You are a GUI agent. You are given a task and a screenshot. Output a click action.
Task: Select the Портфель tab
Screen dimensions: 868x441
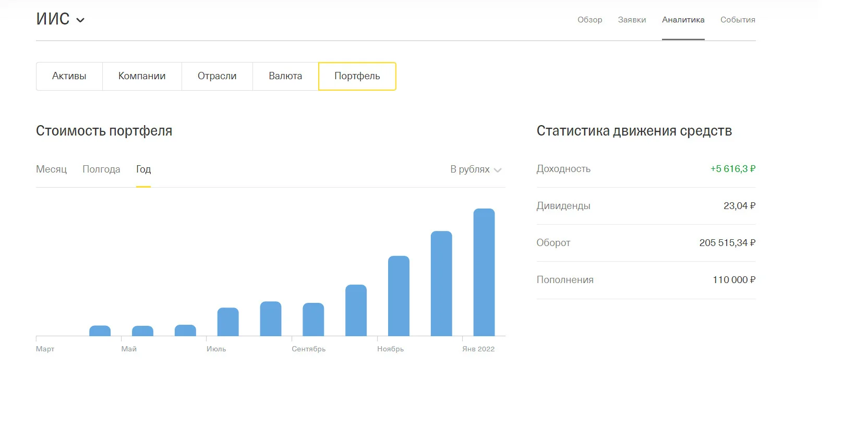pyautogui.click(x=357, y=76)
